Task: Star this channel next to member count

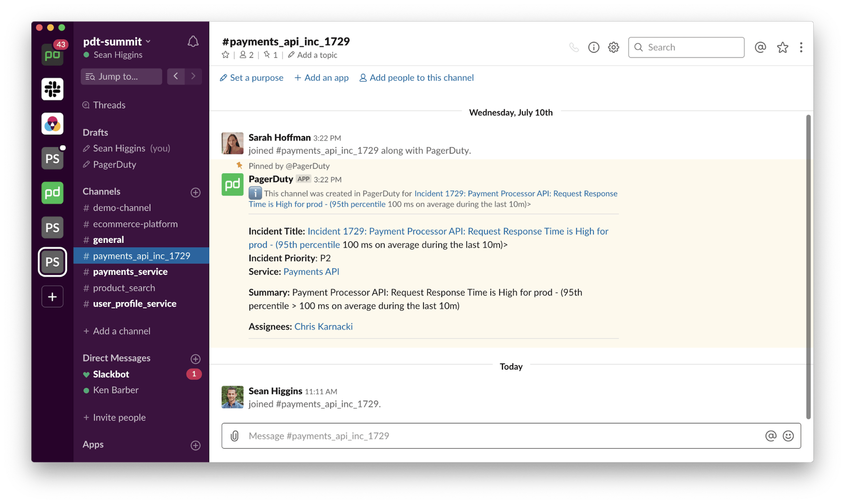Action: tap(225, 55)
